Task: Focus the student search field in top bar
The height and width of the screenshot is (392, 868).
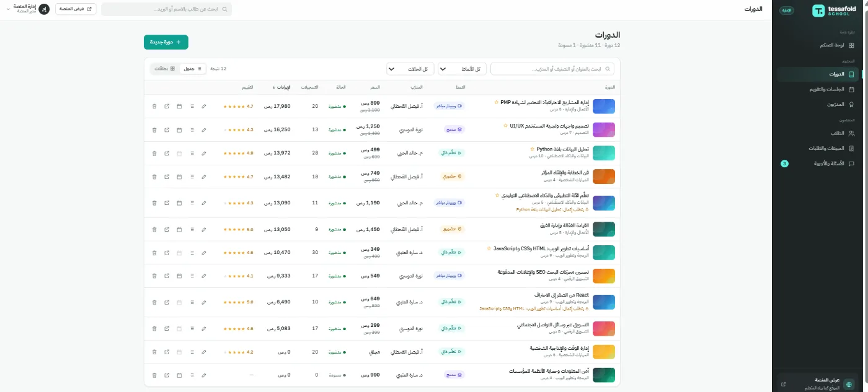Action: pyautogui.click(x=166, y=9)
